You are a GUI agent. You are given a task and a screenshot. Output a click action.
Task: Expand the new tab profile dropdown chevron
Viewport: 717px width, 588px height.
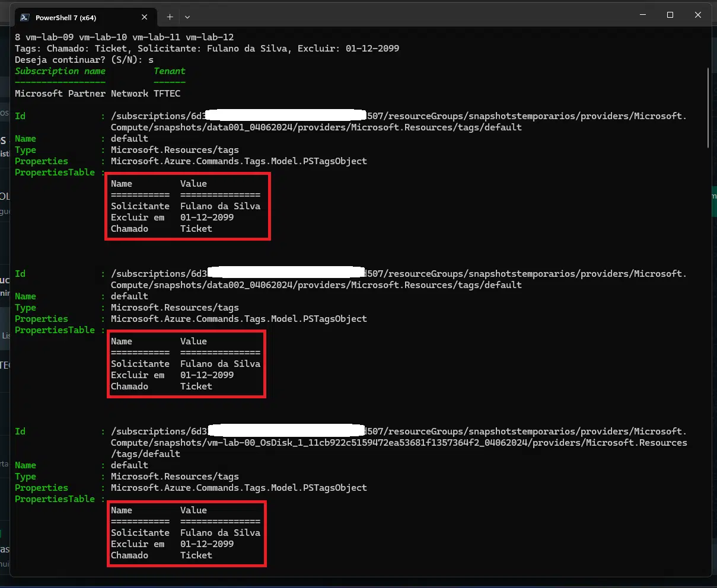187,17
